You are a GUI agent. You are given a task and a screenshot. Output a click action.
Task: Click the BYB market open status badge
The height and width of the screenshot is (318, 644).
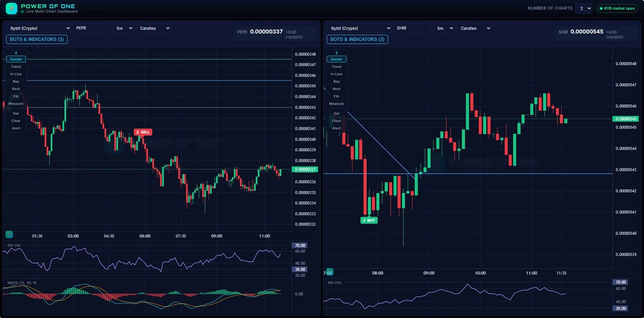click(617, 8)
